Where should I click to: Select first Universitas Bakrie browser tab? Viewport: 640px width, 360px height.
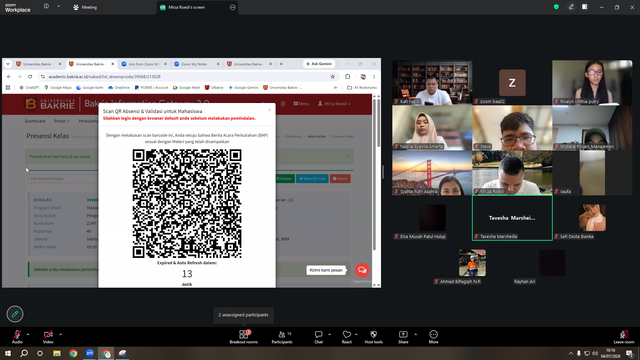coord(37,64)
